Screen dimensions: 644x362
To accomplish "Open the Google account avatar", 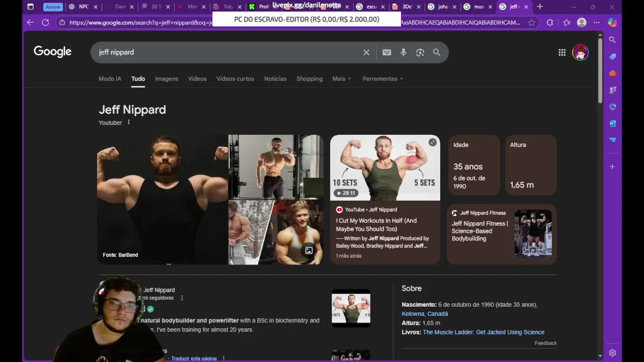I will pyautogui.click(x=580, y=52).
